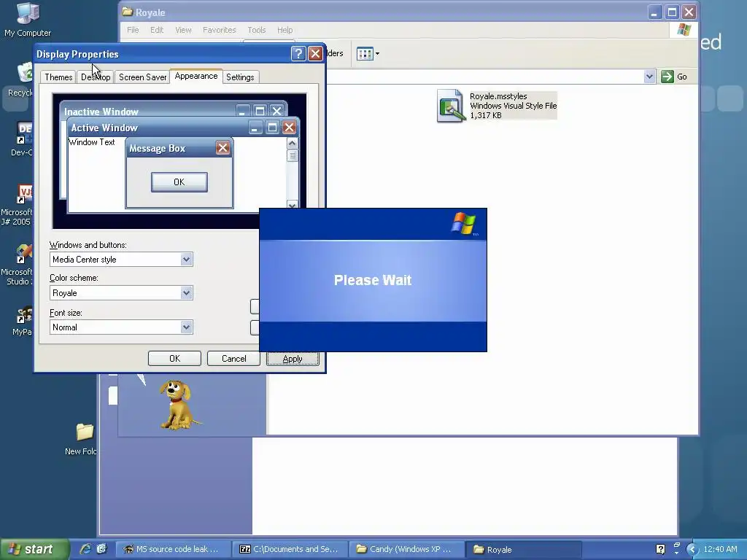The height and width of the screenshot is (560, 747).
Task: Click the Inactive Window preview title
Action: (101, 112)
